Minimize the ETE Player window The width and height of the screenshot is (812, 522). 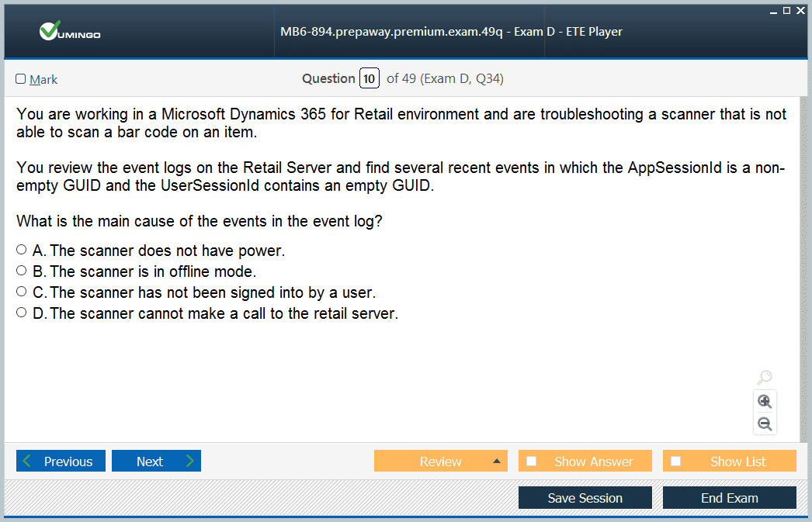tap(773, 11)
